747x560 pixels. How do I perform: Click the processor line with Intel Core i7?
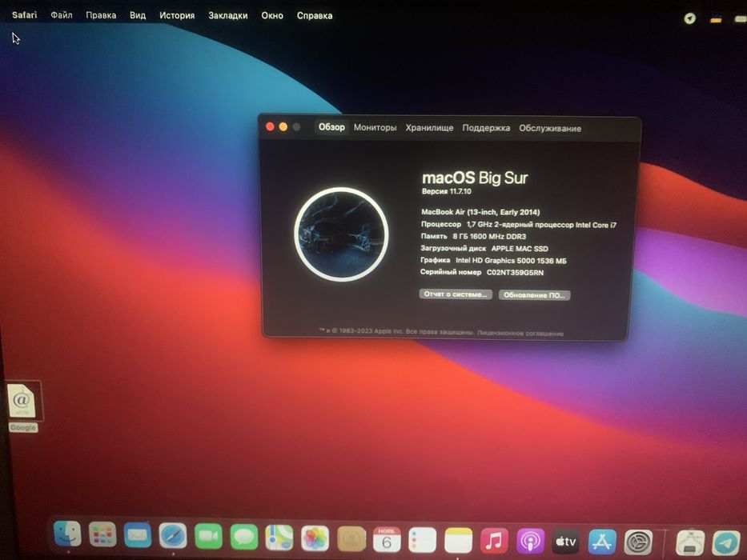[x=518, y=224]
